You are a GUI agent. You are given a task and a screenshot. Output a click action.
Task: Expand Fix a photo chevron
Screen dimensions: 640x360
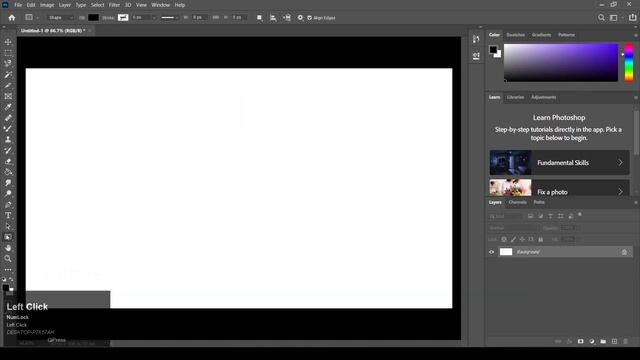620,191
